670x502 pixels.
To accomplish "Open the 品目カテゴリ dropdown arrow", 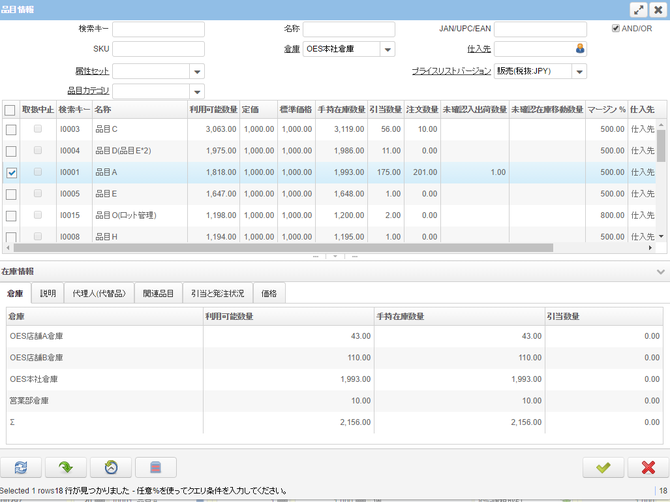I will 197,91.
